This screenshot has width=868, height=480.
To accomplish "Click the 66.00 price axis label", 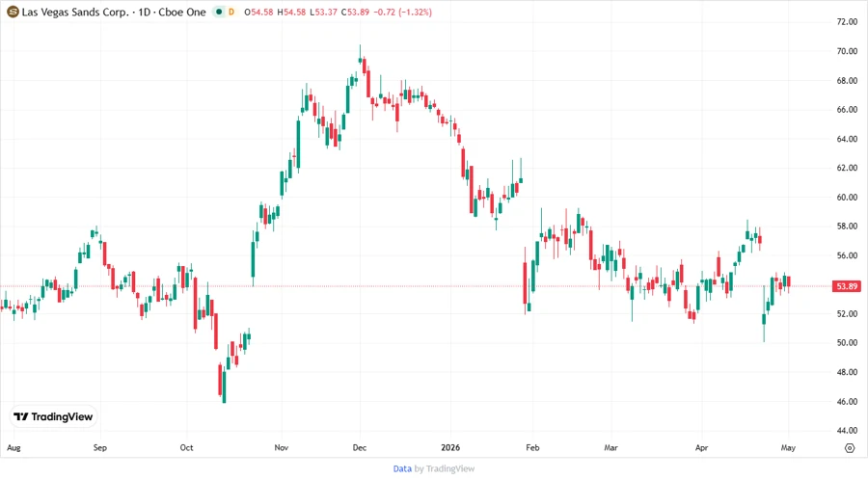I will pyautogui.click(x=847, y=110).
